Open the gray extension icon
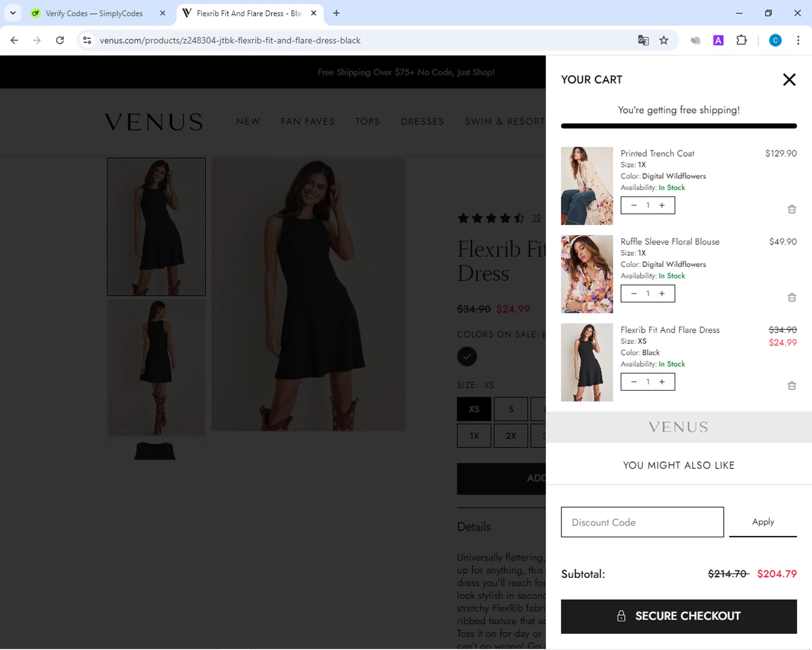This screenshot has height=650, width=812. pos(696,40)
